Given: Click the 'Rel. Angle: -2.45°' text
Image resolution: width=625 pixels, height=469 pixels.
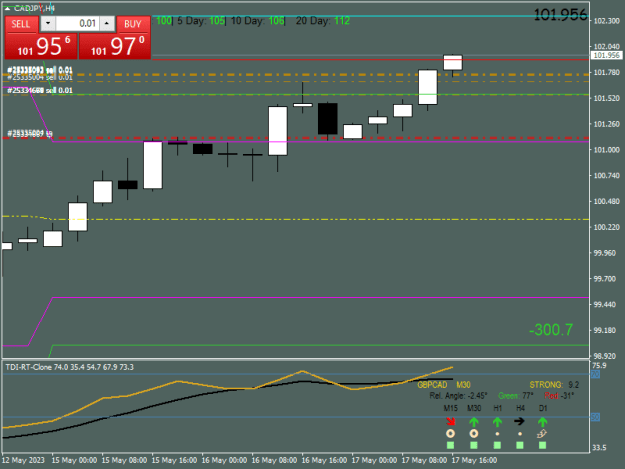Looking at the screenshot, I should coord(458,396).
